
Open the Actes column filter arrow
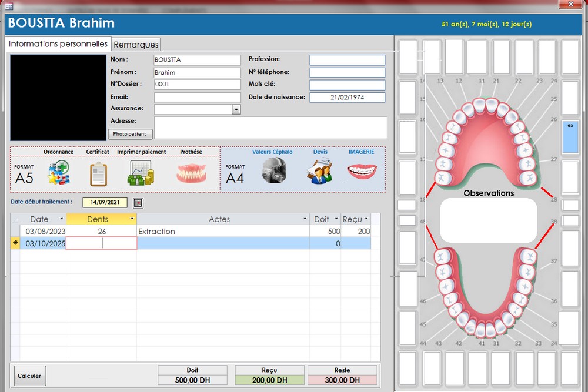click(305, 219)
